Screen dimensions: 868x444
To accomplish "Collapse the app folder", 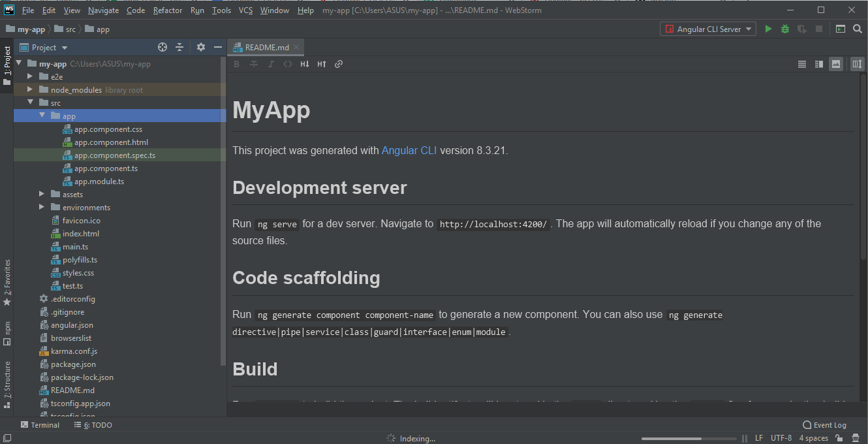I will (42, 116).
